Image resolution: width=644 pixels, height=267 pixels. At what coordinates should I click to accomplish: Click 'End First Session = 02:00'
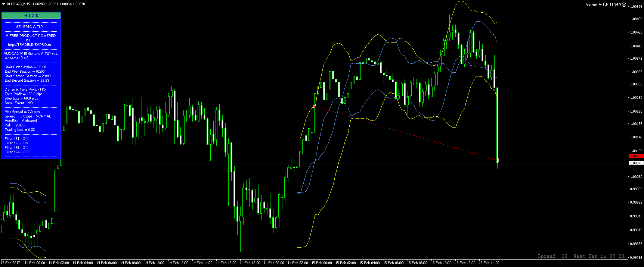25,72
